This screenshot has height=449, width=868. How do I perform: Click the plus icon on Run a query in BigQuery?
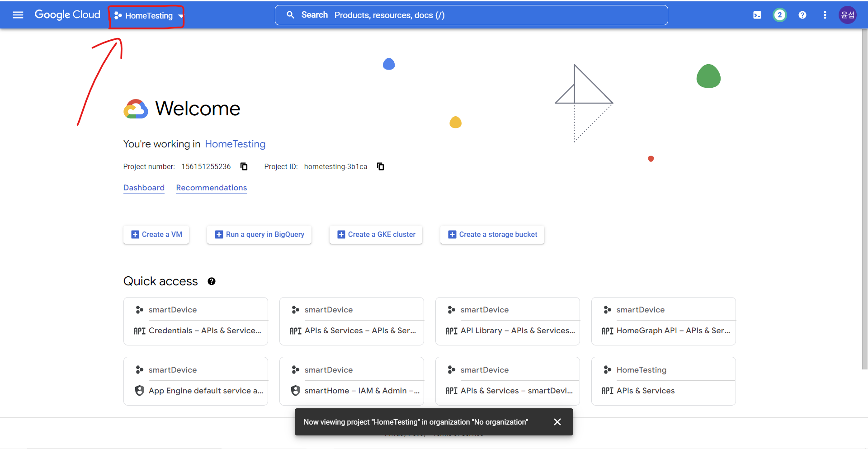coord(219,234)
